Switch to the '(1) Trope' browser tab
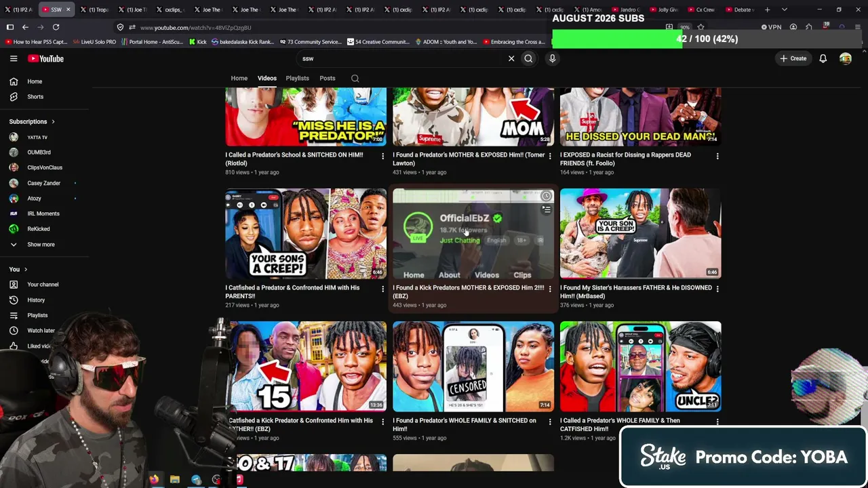 point(95,9)
